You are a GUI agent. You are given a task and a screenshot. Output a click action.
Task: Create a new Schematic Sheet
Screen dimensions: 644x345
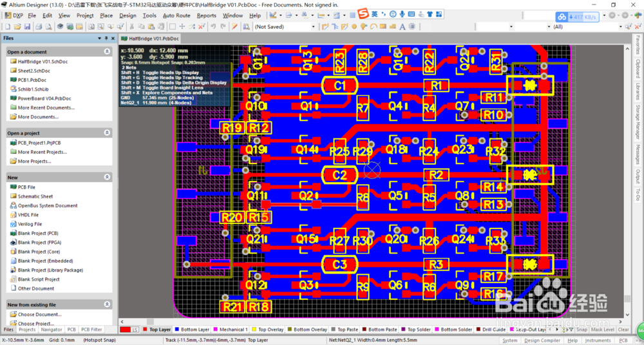[31, 196]
